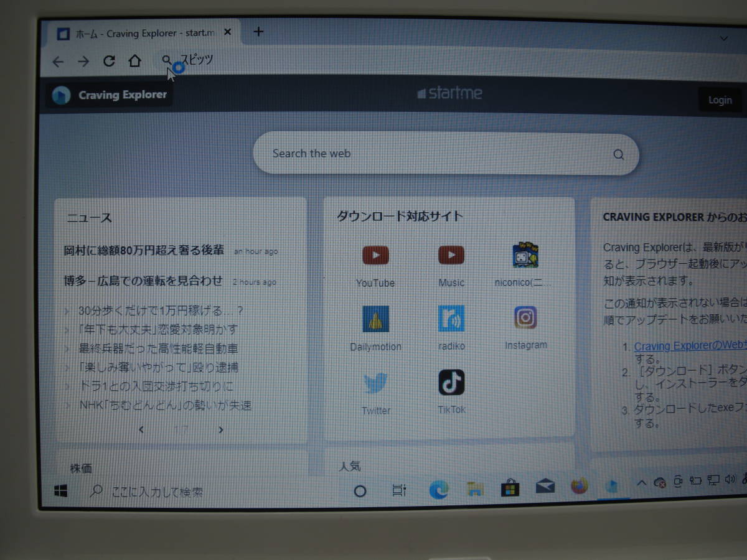This screenshot has height=560, width=747.
Task: Open news item ドラ1との入団交渉打ち切りに
Action: [156, 386]
